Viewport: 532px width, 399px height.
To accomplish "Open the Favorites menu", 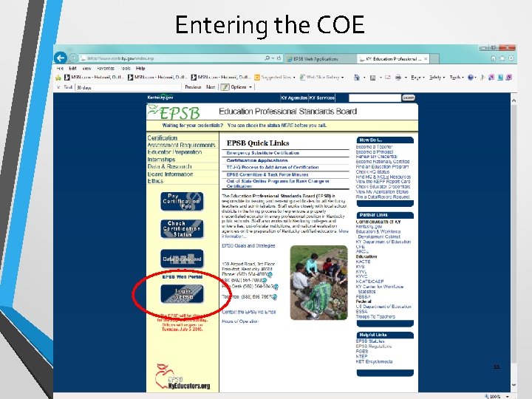I will click(x=106, y=68).
